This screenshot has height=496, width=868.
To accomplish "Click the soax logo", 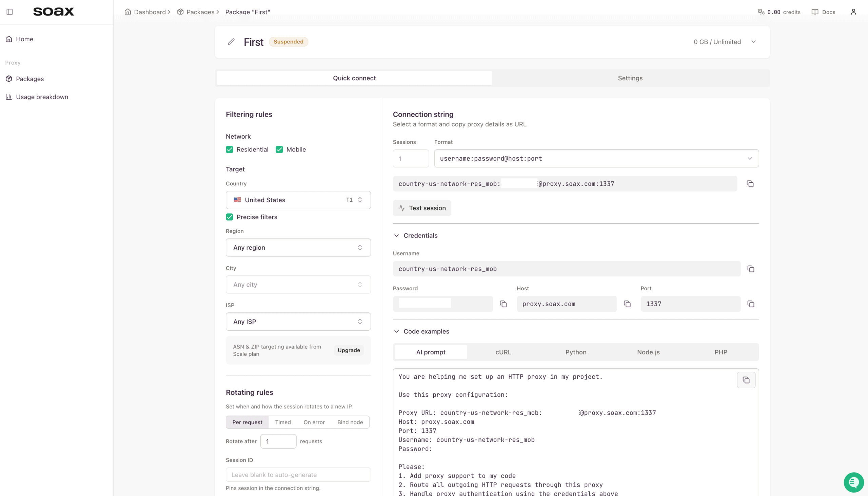I will click(x=54, y=12).
